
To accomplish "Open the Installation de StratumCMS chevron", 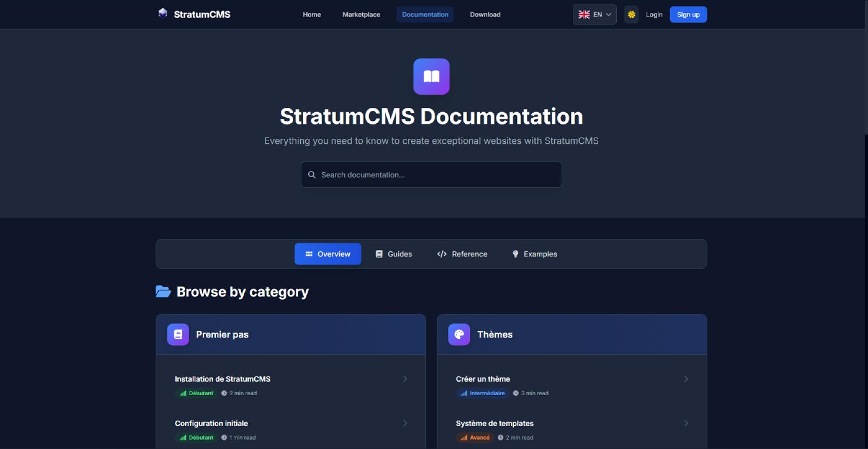I will 405,379.
